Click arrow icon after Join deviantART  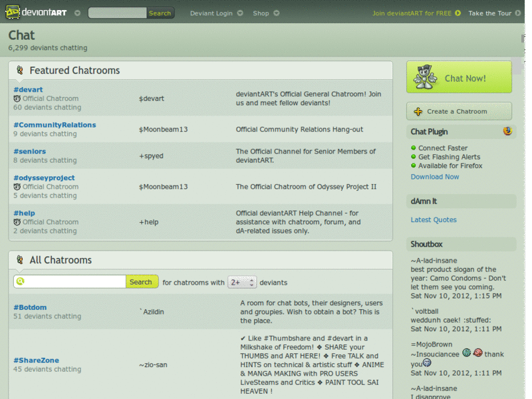click(458, 13)
